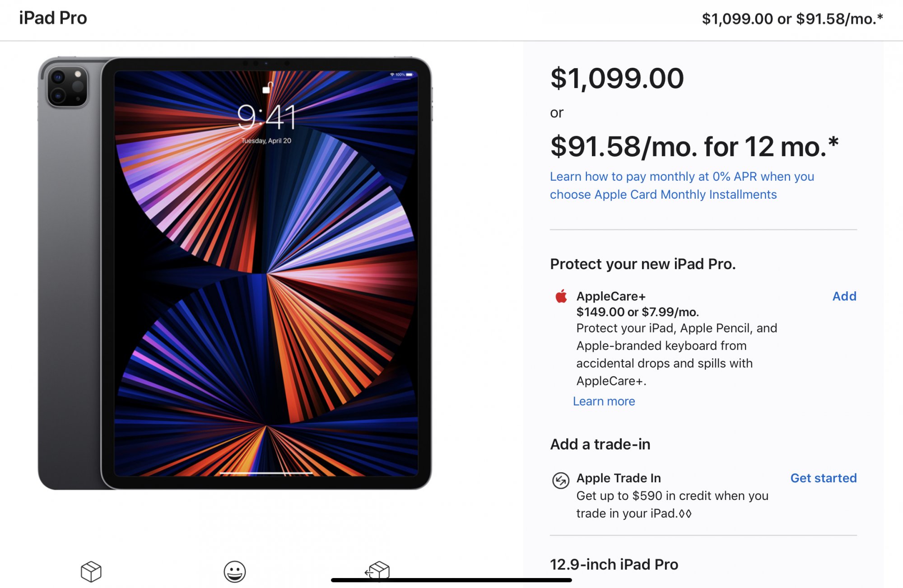Click the AppleCare+ $149.00 or $7.99/mo. price
This screenshot has width=903, height=588.
coord(638,312)
